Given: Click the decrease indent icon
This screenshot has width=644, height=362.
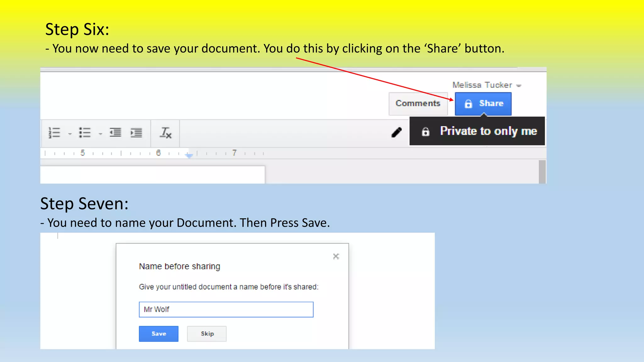Looking at the screenshot, I should [x=115, y=133].
